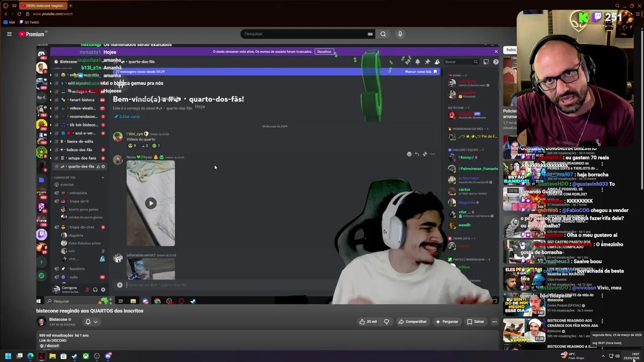Open the Discord inbox icon
The height and width of the screenshot is (362, 644).
pos(486,62)
